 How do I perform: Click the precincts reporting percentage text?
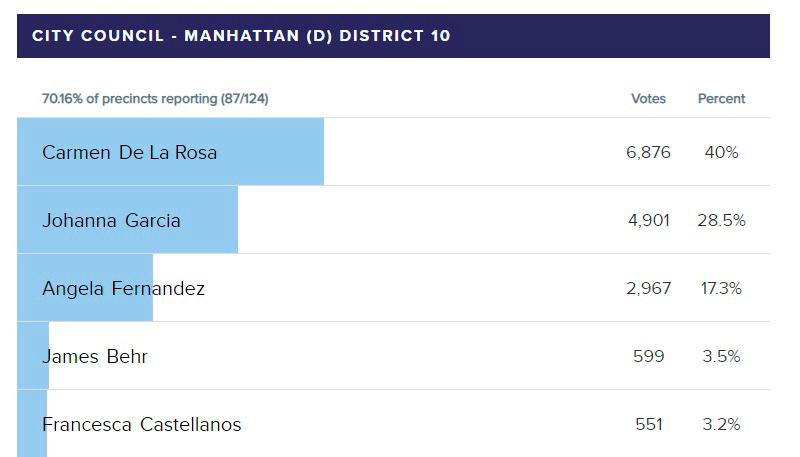[155, 99]
